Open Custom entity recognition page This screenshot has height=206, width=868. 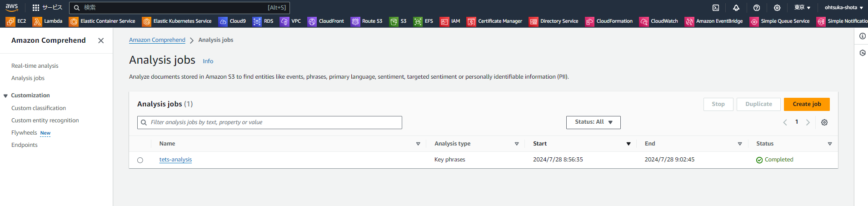pos(45,121)
